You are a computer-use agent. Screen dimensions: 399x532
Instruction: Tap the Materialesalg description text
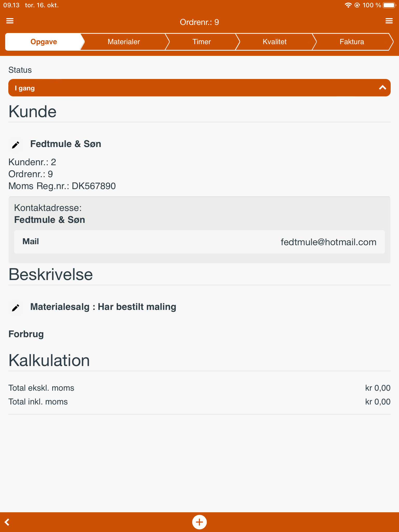(x=103, y=307)
